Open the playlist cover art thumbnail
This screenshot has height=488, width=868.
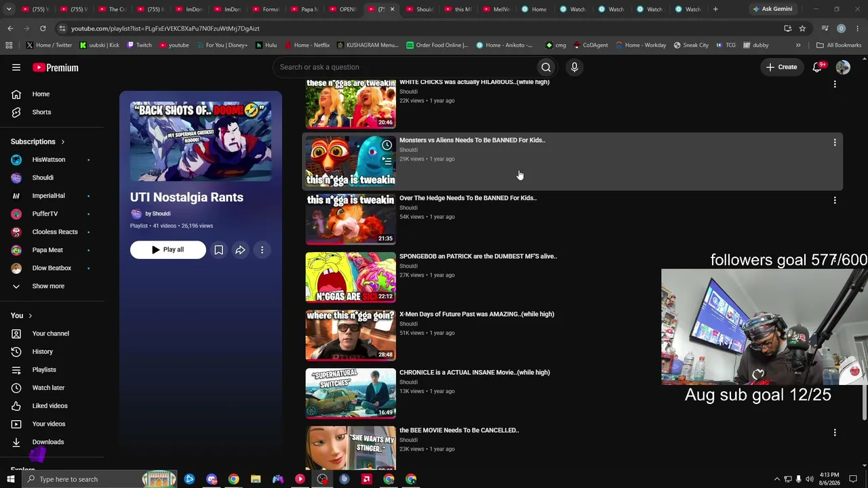[201, 142]
